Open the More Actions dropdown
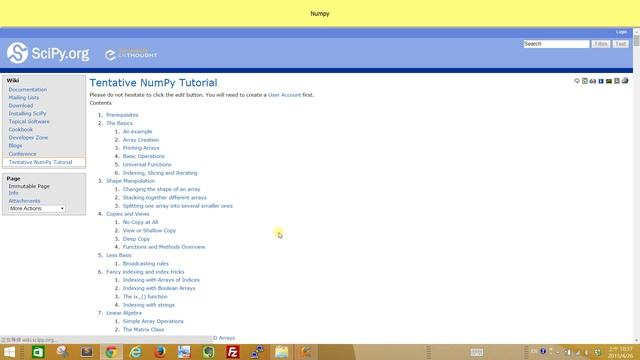Viewport: 640px width, 360px height. 37,209
